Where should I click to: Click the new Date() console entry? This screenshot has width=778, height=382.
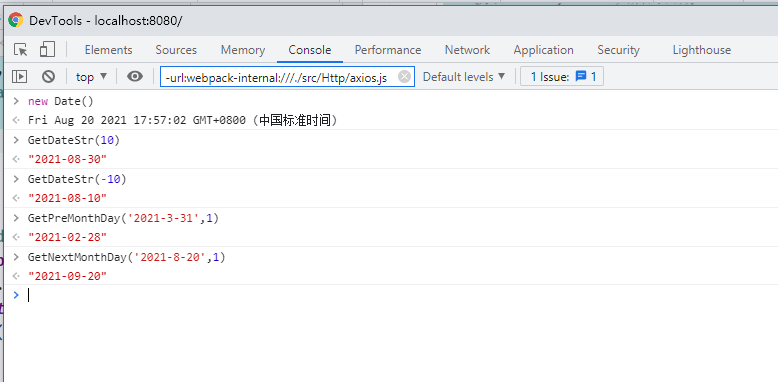[x=61, y=102]
